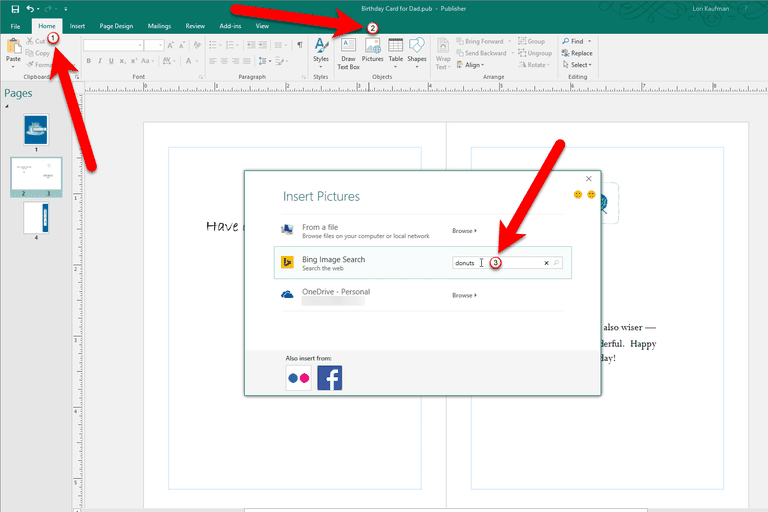Image resolution: width=768 pixels, height=512 pixels.
Task: Select page 1 thumbnail in Pages panel
Action: (36, 129)
